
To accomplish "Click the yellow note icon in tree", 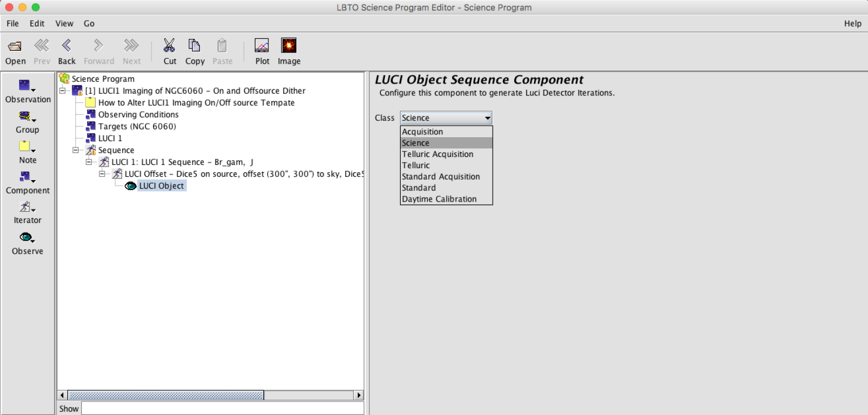I will [90, 103].
